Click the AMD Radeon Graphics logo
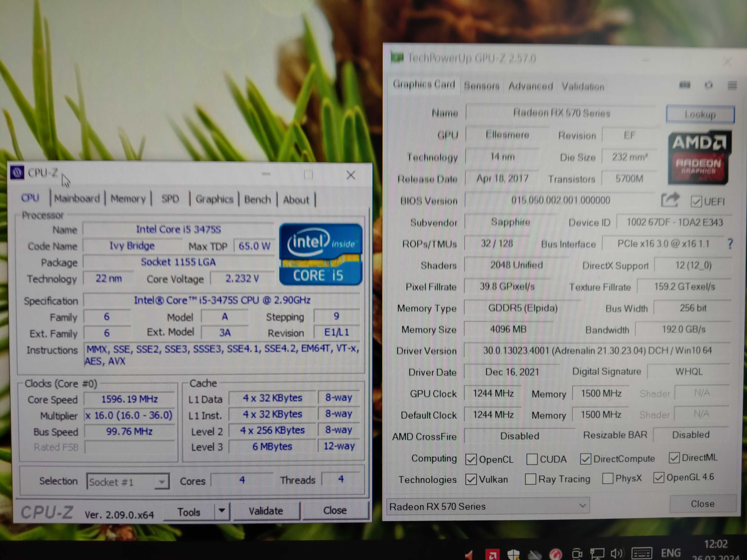The image size is (747, 560). tap(699, 158)
